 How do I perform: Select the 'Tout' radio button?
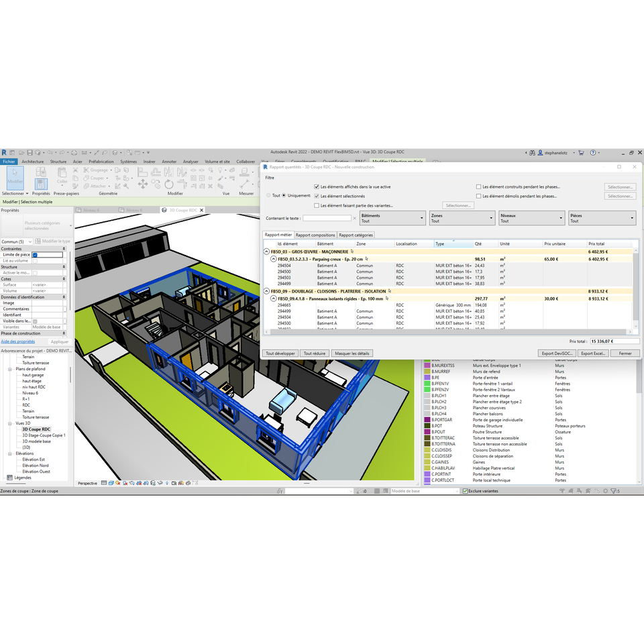pos(268,195)
